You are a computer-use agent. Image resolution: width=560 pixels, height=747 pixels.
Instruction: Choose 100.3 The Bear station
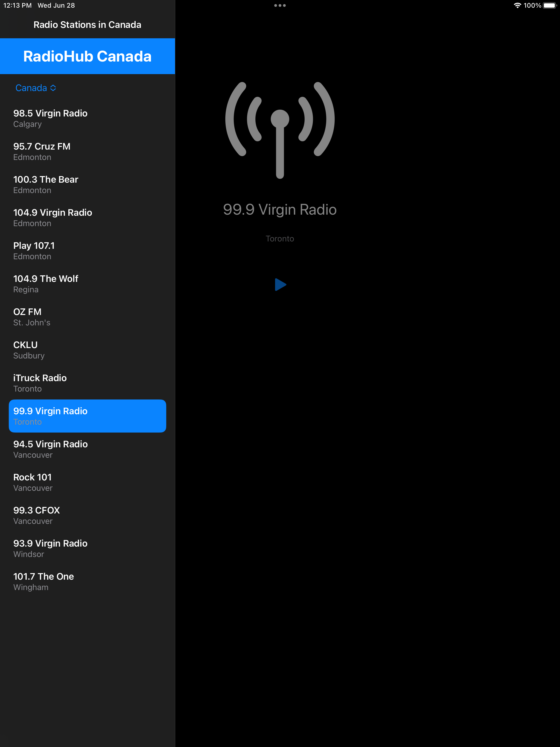point(87,184)
